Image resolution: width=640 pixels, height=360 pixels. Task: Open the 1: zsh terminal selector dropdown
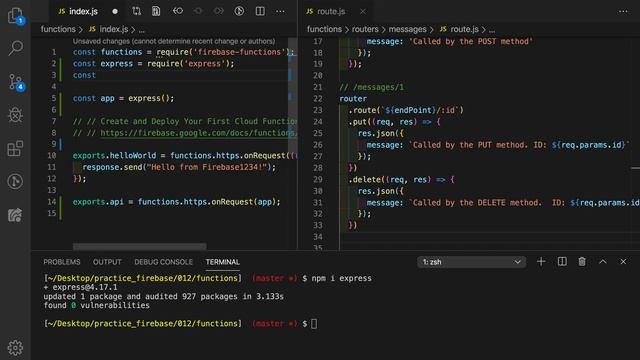[x=471, y=262]
